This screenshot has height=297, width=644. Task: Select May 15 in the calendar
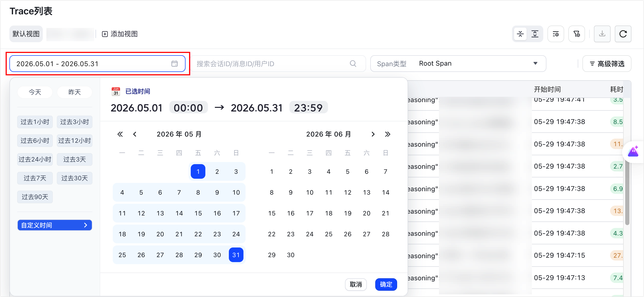198,213
